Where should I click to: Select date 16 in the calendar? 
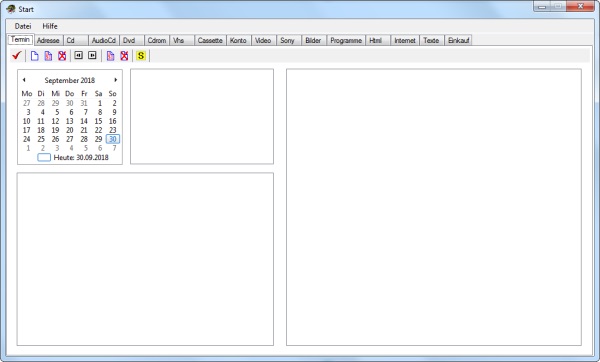(112, 121)
